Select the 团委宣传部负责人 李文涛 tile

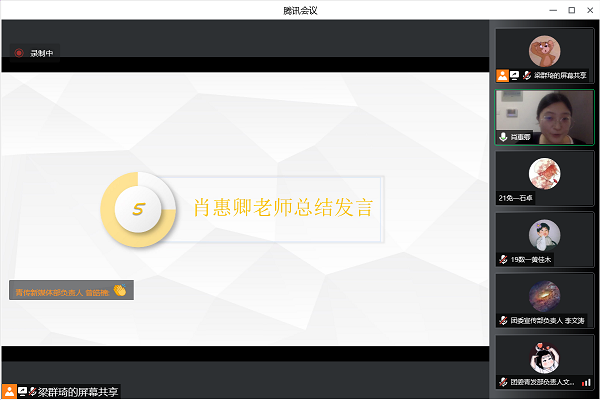coord(544,300)
